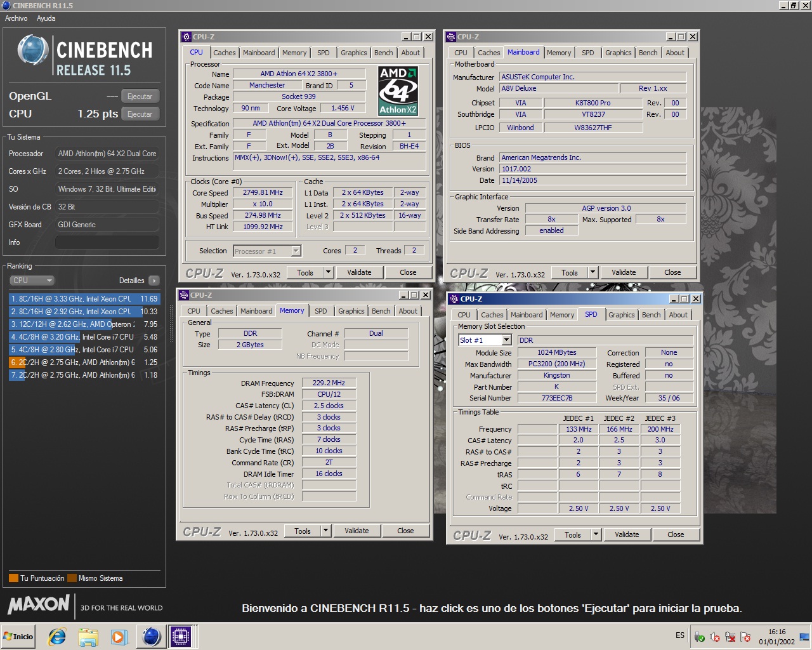
Task: Switch to Caches tab in CPU-Z CPU window
Action: (224, 53)
